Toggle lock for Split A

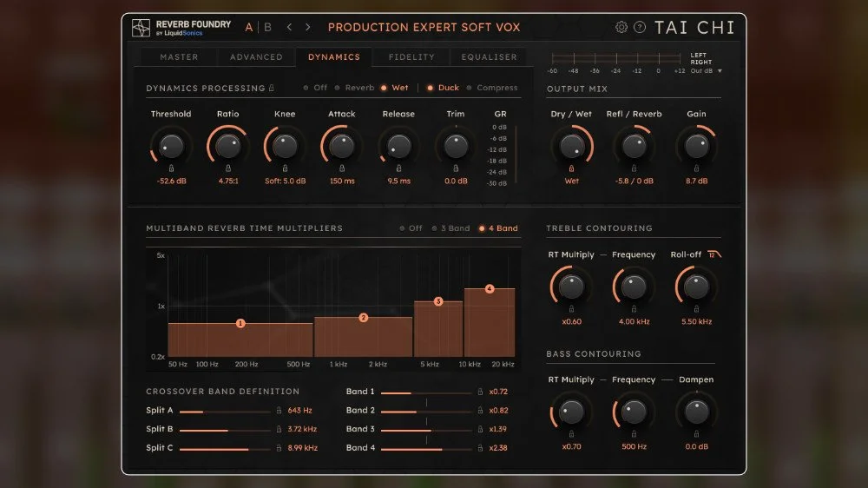(279, 411)
